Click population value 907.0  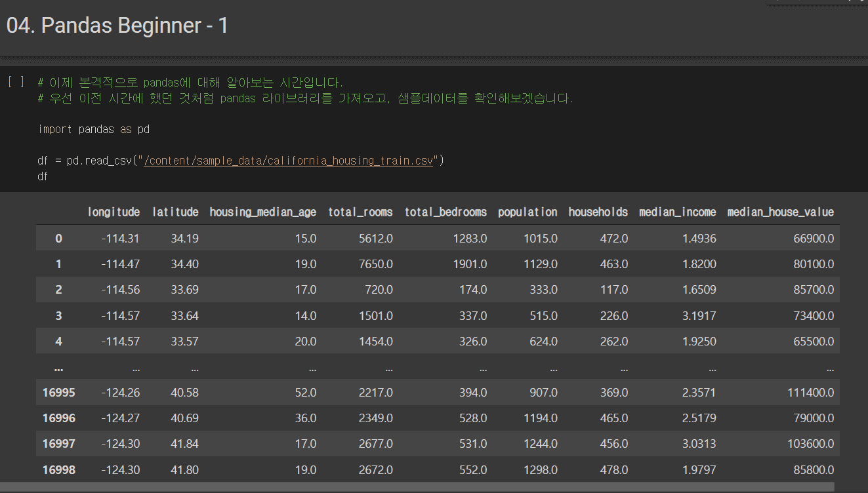click(x=544, y=393)
